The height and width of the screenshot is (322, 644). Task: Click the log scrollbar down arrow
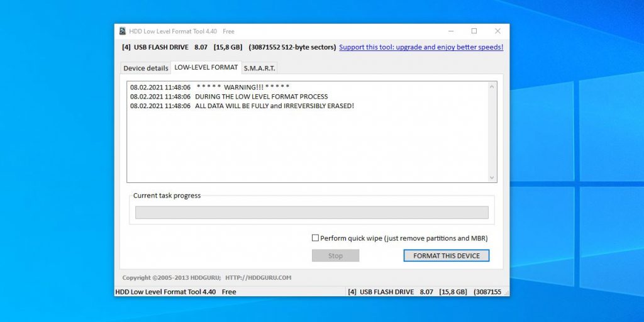pos(492,178)
